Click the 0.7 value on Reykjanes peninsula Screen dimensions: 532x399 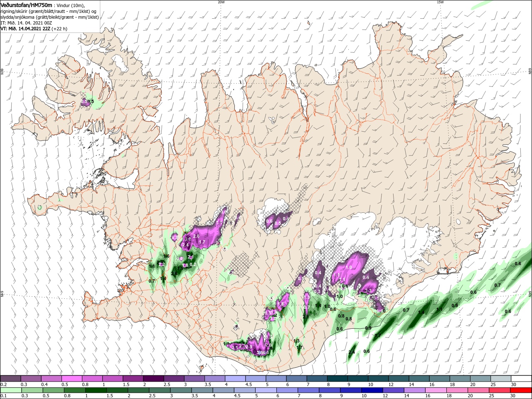tap(152, 281)
